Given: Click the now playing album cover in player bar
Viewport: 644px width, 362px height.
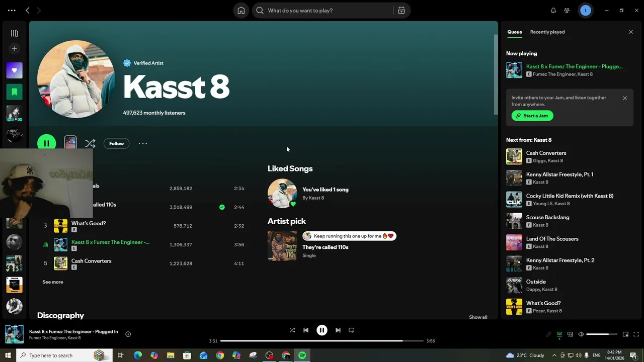Looking at the screenshot, I should pyautogui.click(x=14, y=334).
